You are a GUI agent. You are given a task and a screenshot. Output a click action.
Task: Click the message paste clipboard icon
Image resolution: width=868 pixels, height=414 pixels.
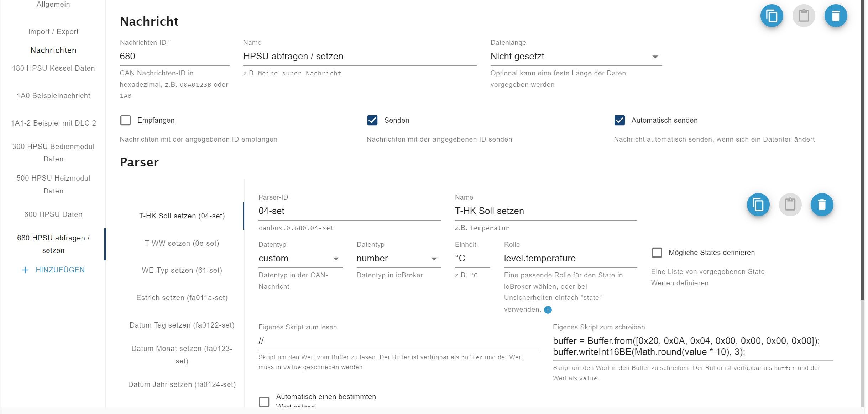804,16
